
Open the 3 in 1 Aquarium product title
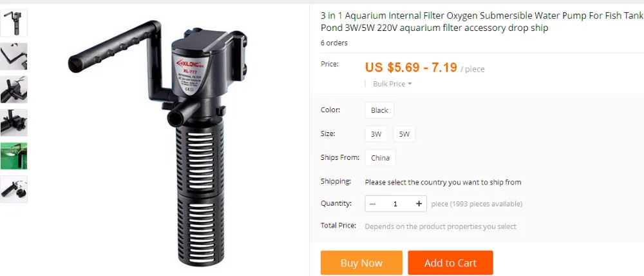[482, 22]
